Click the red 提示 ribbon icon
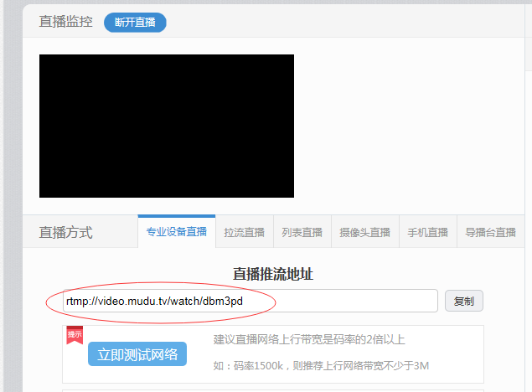 point(75,335)
